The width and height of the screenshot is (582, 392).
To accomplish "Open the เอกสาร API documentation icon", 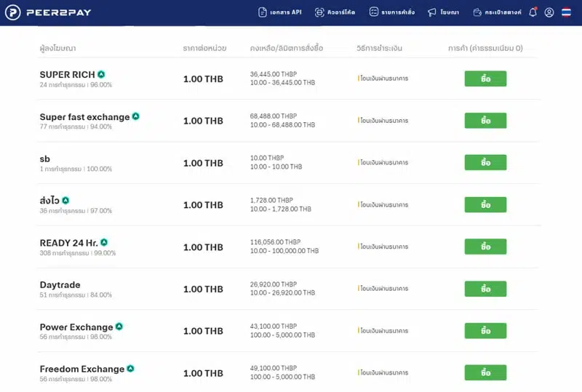I will pos(263,12).
